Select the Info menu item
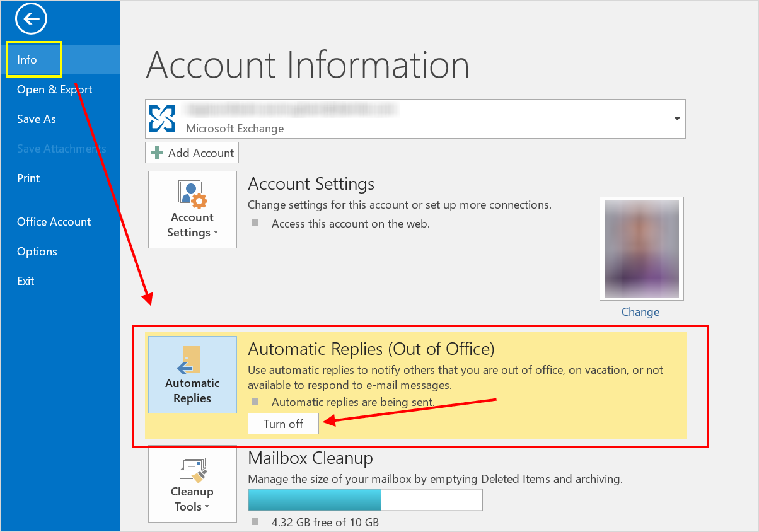Image resolution: width=759 pixels, height=532 pixels. [27, 60]
